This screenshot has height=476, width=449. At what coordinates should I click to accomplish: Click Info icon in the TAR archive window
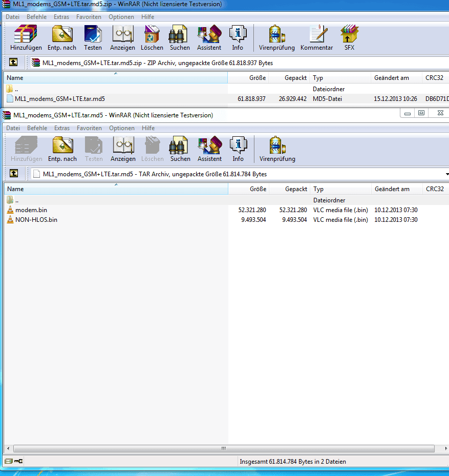tap(239, 145)
